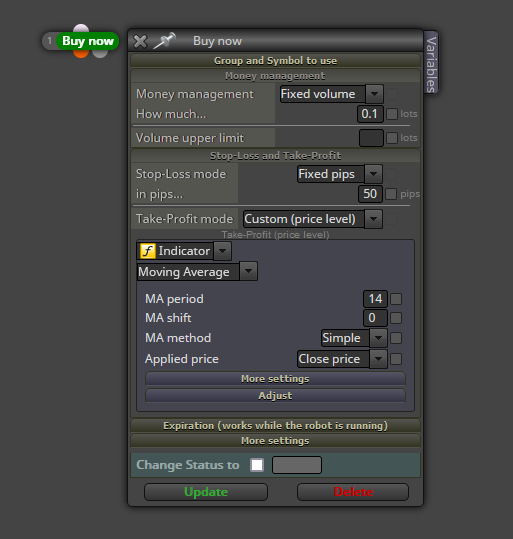Image resolution: width=513 pixels, height=539 pixels.
Task: Click the red Delete button
Action: pyautogui.click(x=353, y=492)
